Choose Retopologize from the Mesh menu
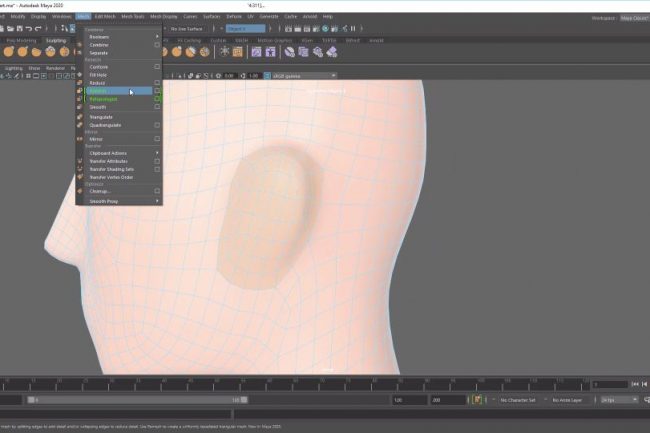This screenshot has height=433, width=650. (105, 99)
